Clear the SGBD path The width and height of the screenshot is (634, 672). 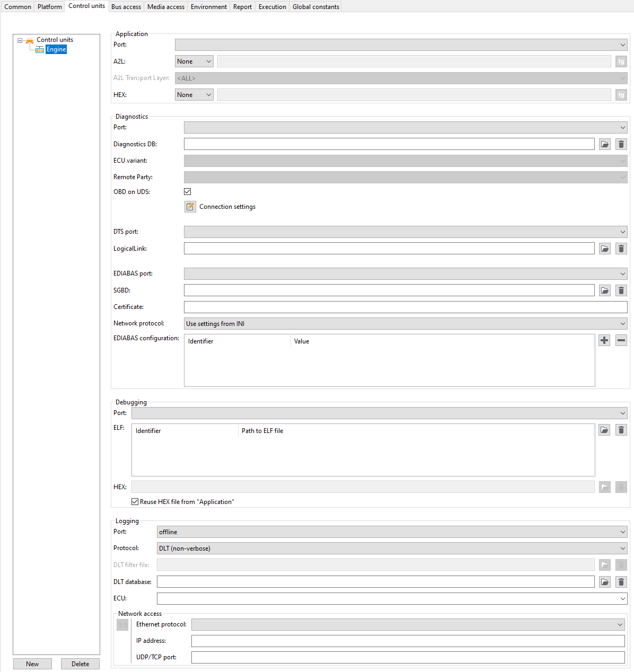coord(621,290)
